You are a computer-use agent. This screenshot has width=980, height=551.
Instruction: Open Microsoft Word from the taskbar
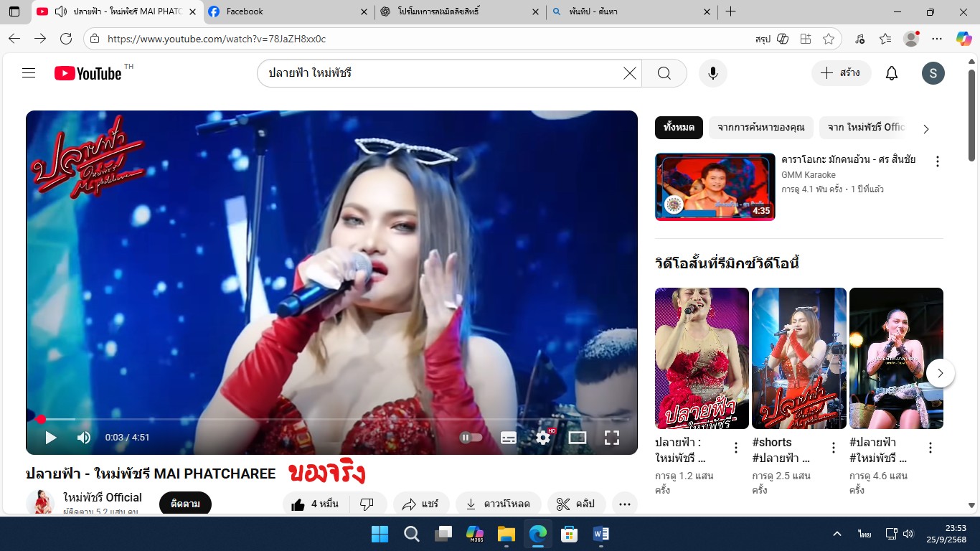(601, 534)
